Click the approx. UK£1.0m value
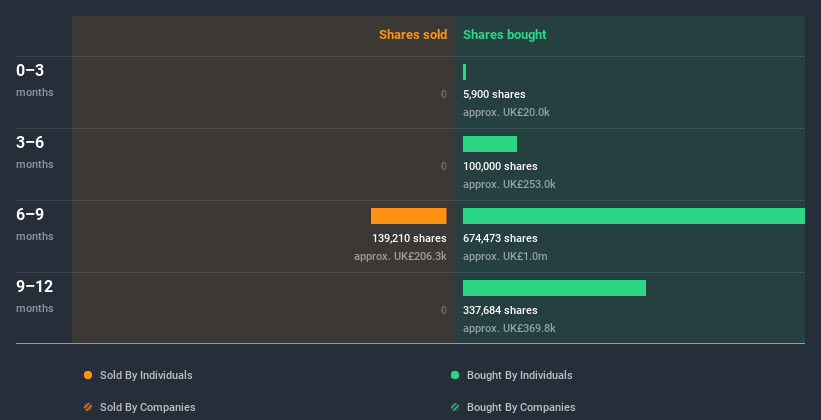 point(505,256)
